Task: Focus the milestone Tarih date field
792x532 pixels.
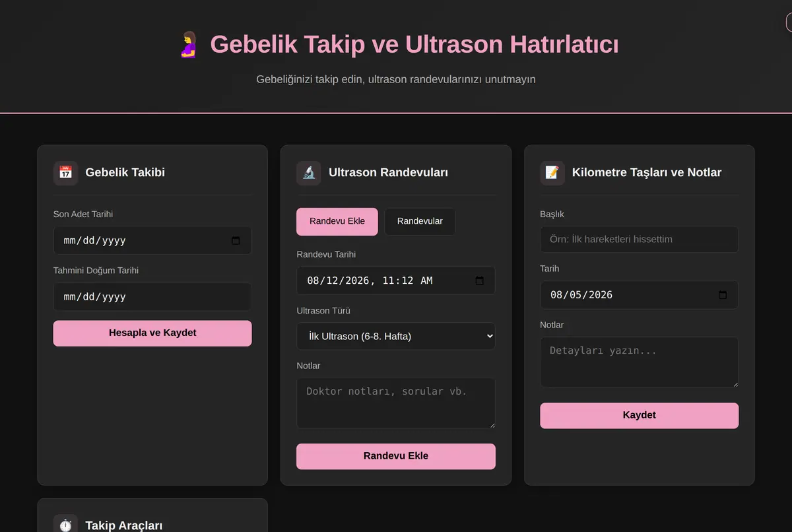Action: tap(640, 295)
